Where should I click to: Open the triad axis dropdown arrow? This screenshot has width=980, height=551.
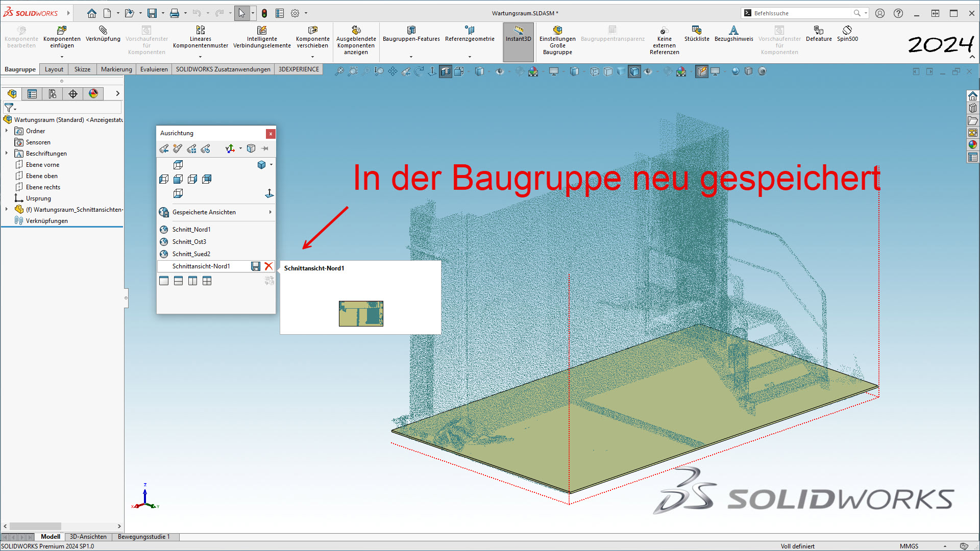(x=241, y=148)
